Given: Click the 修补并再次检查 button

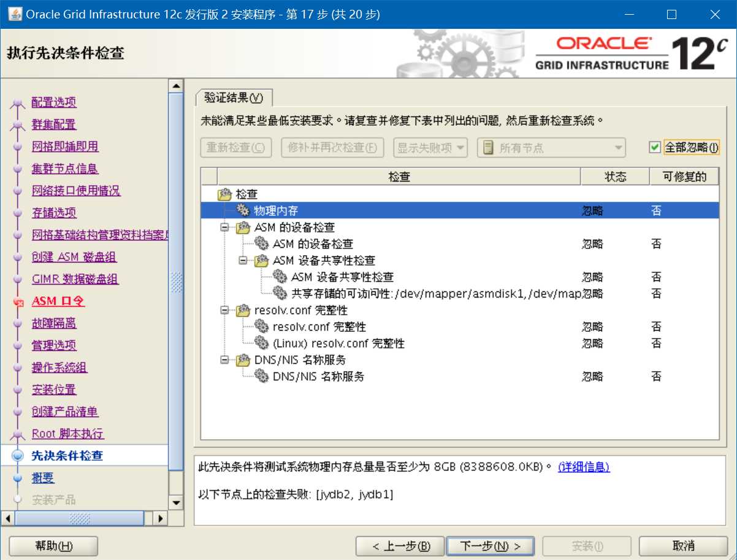Looking at the screenshot, I should click(332, 147).
